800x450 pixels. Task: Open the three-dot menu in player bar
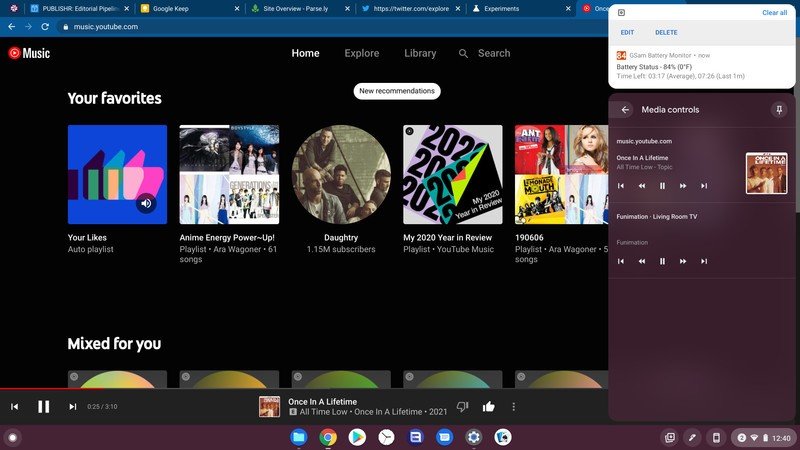click(x=513, y=407)
